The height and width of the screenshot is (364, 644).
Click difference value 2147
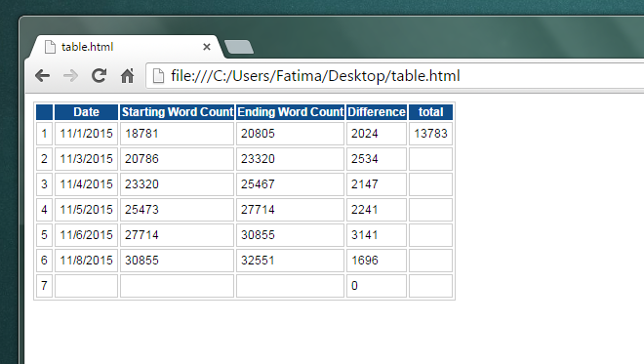coord(377,184)
